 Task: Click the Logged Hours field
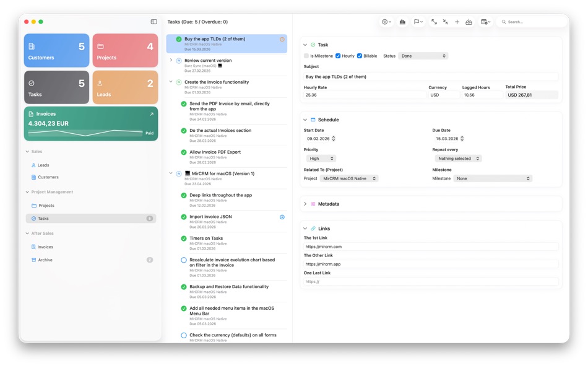[x=482, y=95]
